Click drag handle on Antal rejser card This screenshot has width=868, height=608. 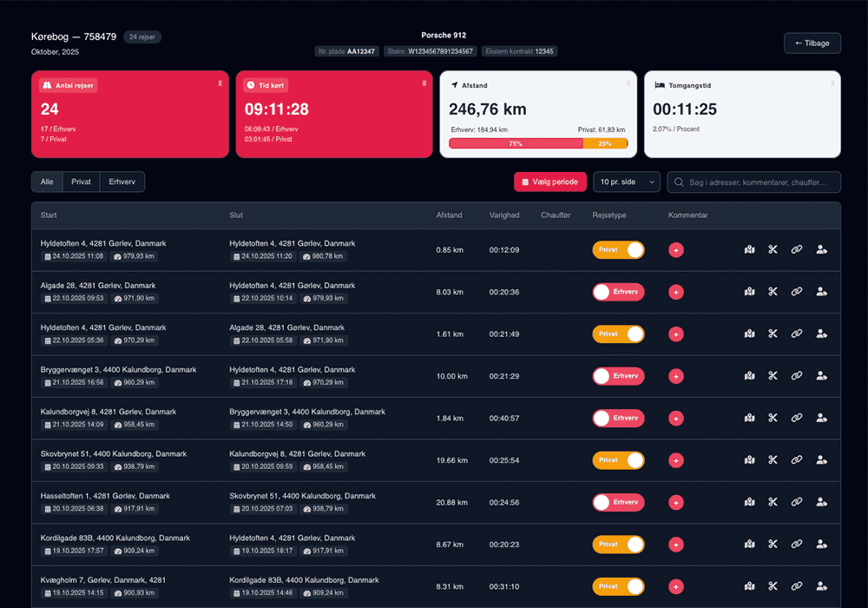coord(220,83)
